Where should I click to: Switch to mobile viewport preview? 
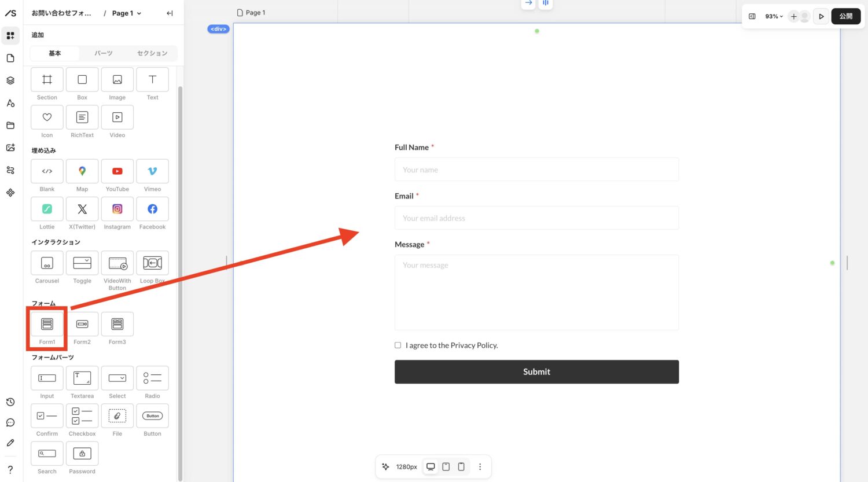pos(461,467)
